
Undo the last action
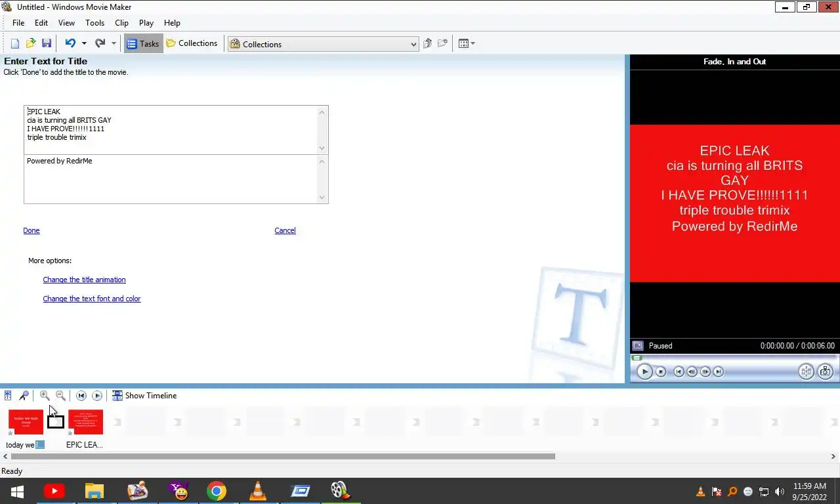click(x=70, y=43)
